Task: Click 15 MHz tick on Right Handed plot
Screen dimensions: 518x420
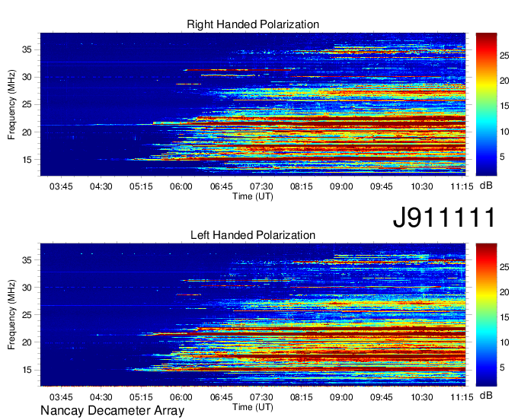Action: coord(27,160)
